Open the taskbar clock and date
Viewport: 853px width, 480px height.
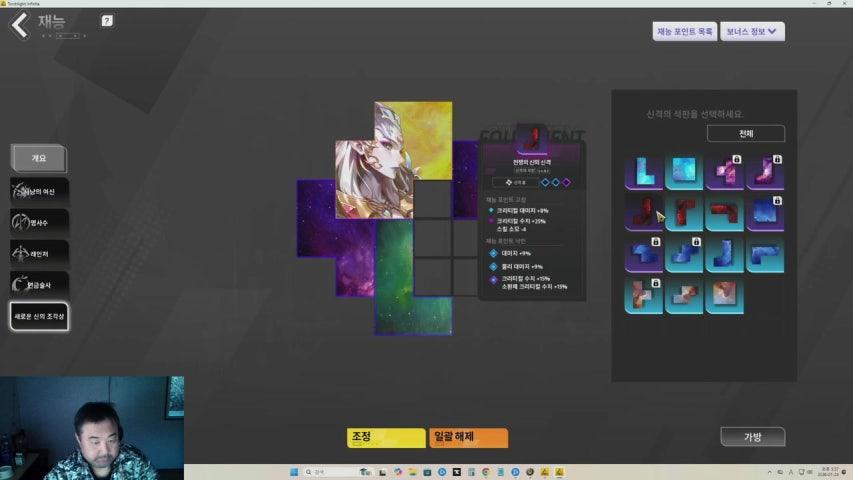[830, 472]
